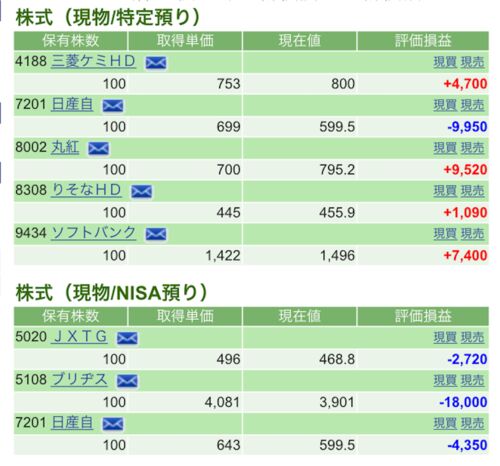
Task: Click 現買 for JXTG
Action: pos(445,338)
